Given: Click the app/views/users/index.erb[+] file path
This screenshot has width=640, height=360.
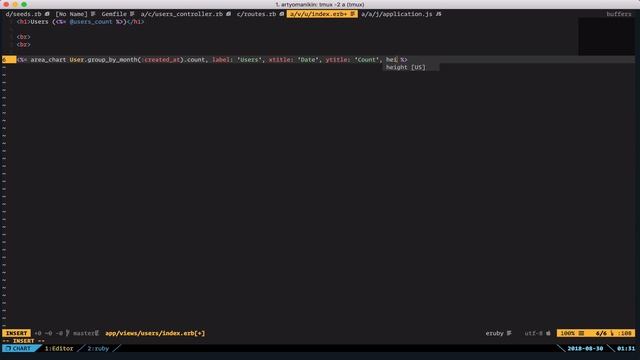Looking at the screenshot, I should pos(155,333).
